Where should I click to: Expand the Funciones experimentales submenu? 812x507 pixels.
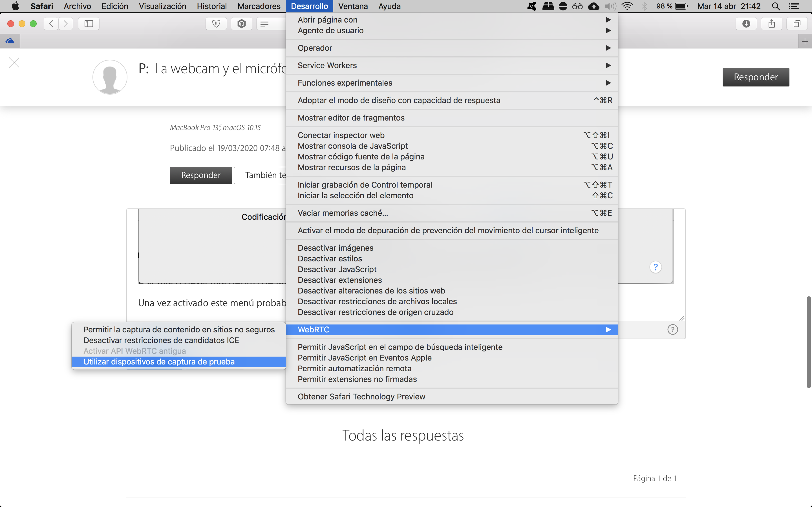tap(345, 83)
